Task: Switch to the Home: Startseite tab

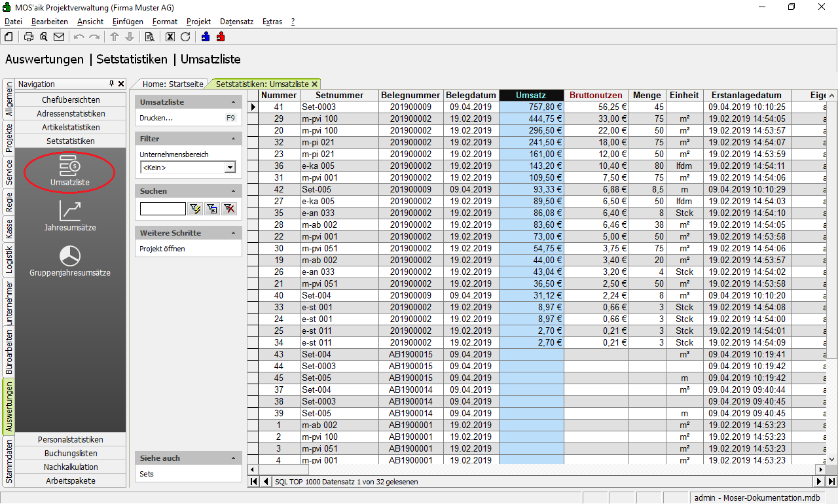Action: (x=173, y=84)
